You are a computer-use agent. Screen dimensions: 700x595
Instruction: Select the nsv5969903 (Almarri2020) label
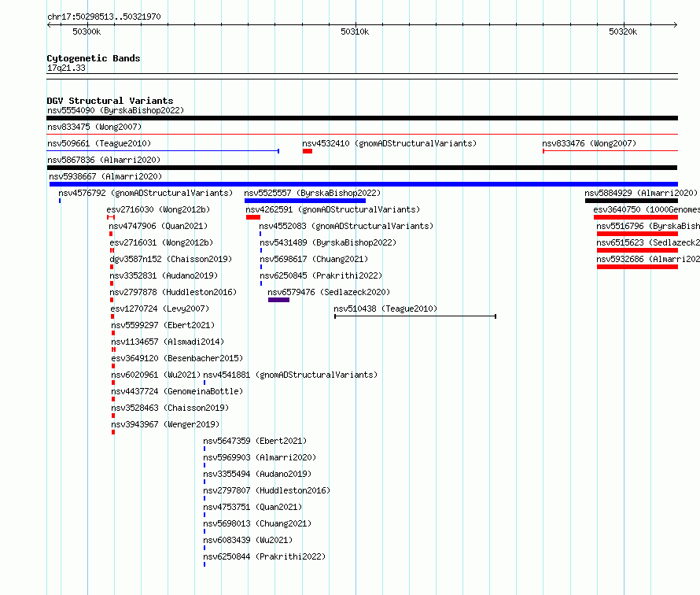pyautogui.click(x=260, y=457)
